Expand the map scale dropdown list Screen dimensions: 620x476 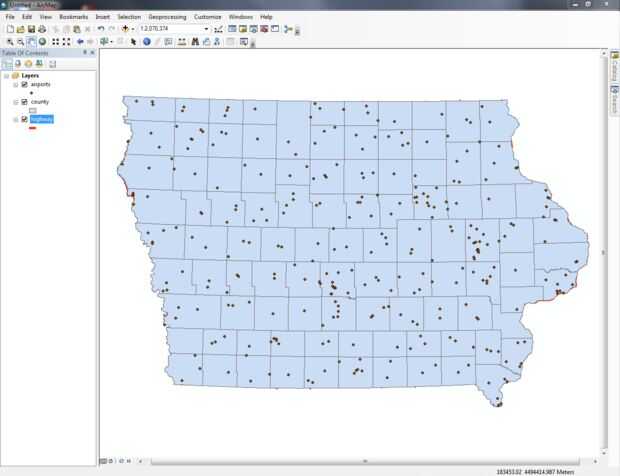(x=206, y=29)
